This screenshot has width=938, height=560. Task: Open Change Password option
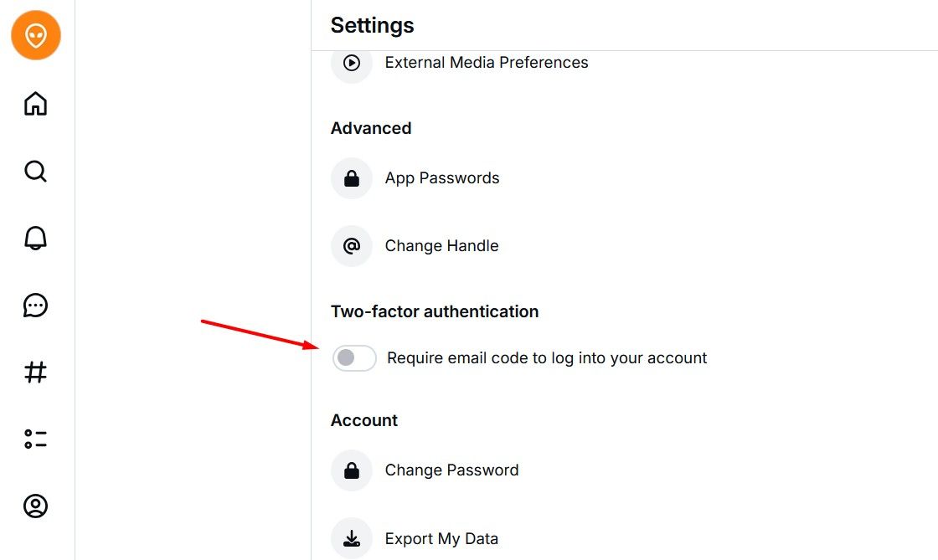451,470
